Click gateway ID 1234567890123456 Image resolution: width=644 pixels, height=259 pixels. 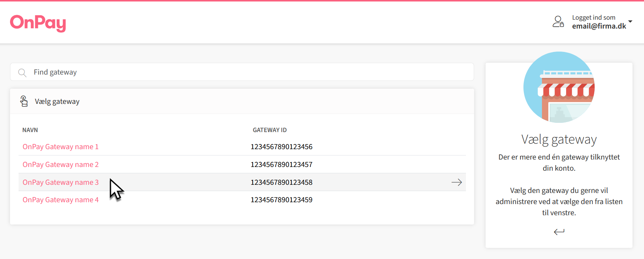click(281, 147)
